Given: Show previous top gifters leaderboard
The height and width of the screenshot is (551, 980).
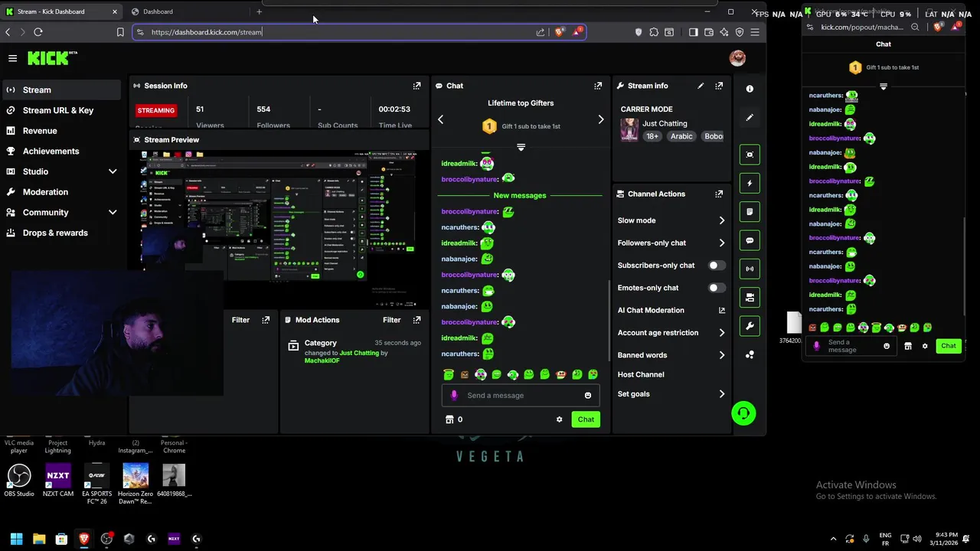Looking at the screenshot, I should (x=440, y=119).
